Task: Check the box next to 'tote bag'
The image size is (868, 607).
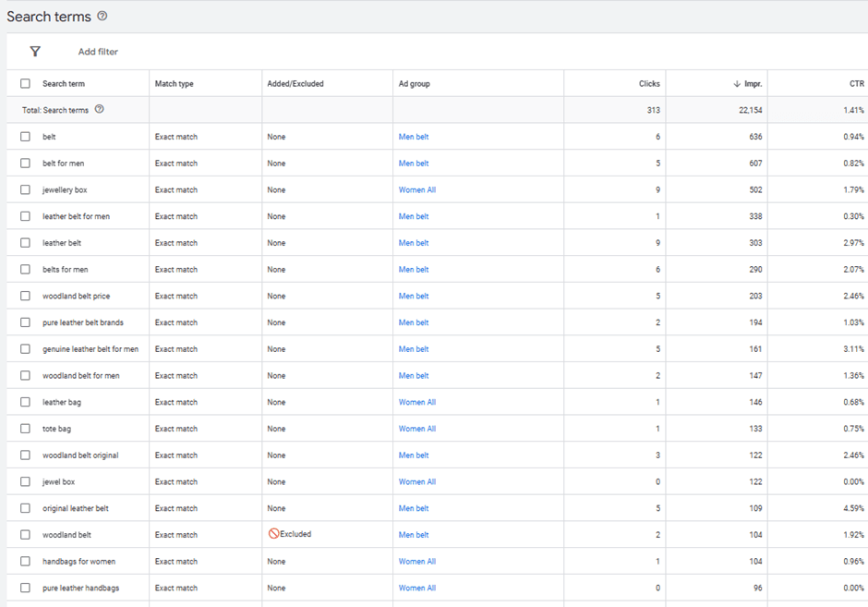Action: pyautogui.click(x=25, y=429)
